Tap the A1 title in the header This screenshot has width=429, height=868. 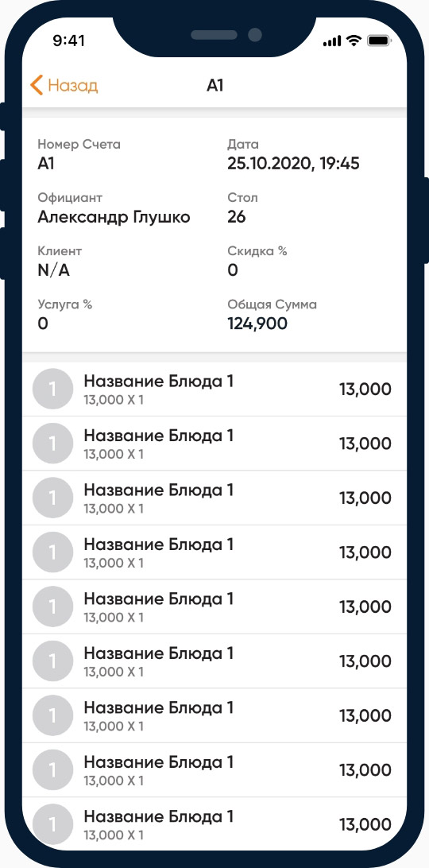pyautogui.click(x=214, y=86)
